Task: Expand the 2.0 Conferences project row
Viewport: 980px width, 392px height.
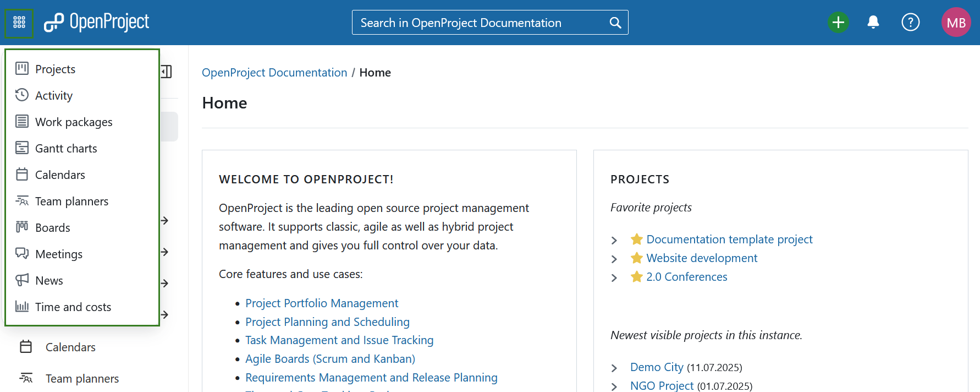Action: pos(614,278)
